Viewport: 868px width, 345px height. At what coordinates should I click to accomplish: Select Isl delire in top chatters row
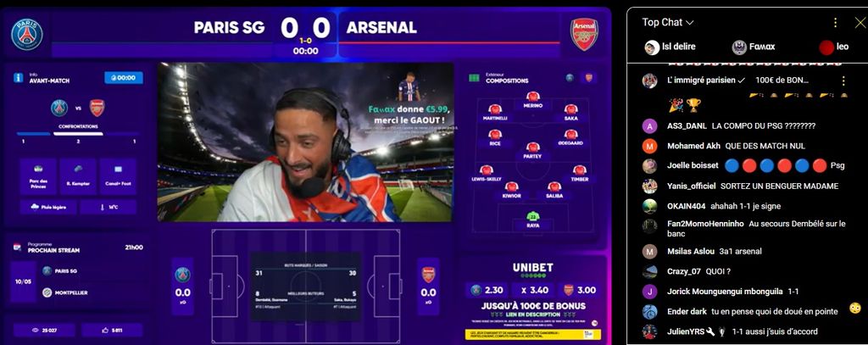(670, 47)
